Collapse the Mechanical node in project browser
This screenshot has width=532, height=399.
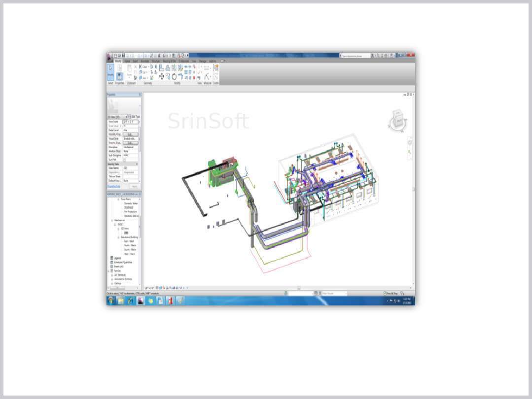coord(112,220)
